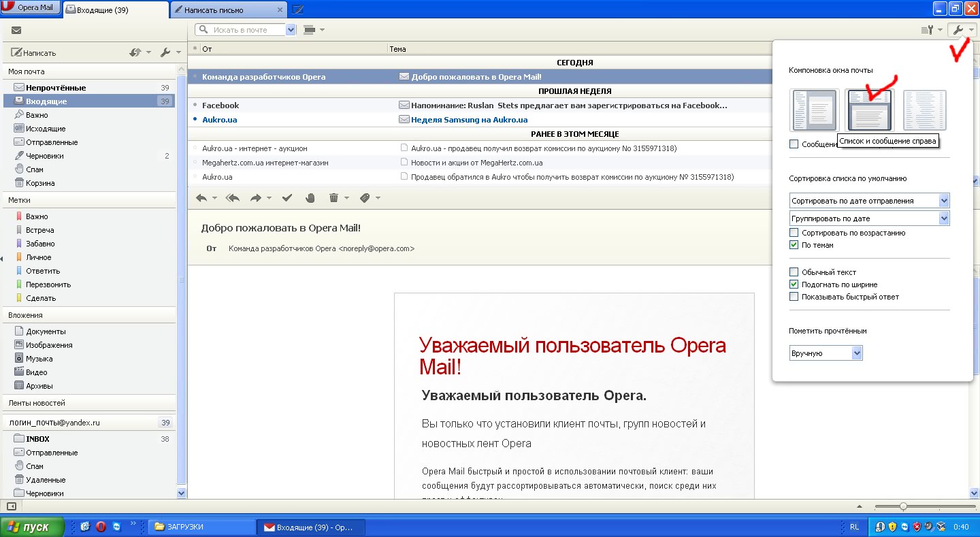980x537 pixels.
Task: Toggle the Подогнать по ширине checkbox
Action: tap(794, 284)
